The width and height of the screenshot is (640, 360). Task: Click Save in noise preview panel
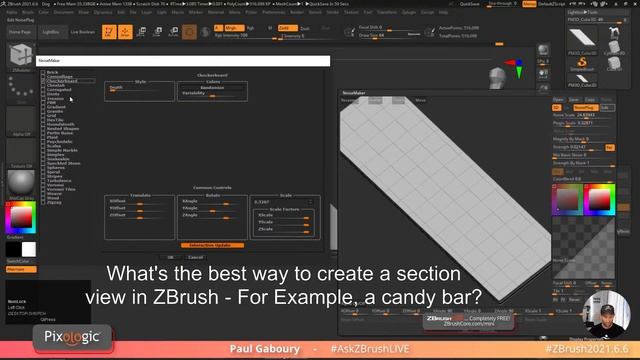[x=574, y=100]
